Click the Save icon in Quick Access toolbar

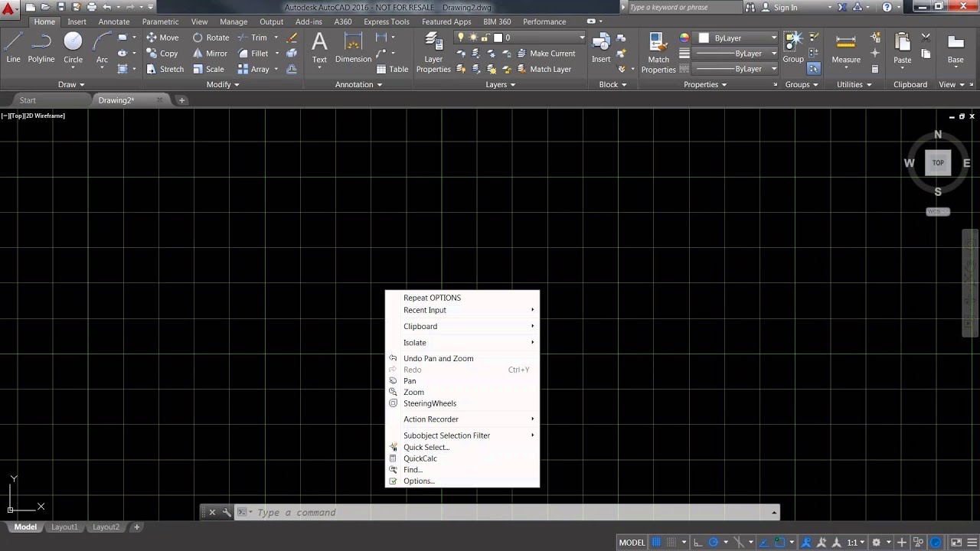[x=60, y=7]
